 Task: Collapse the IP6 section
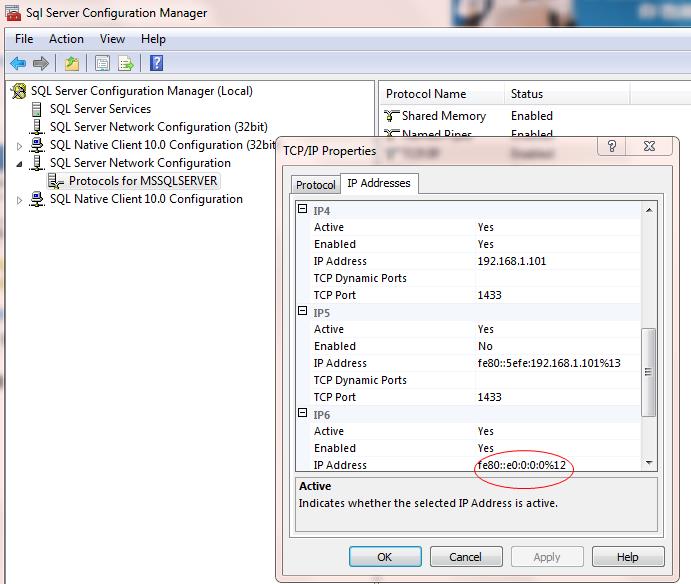(302, 413)
